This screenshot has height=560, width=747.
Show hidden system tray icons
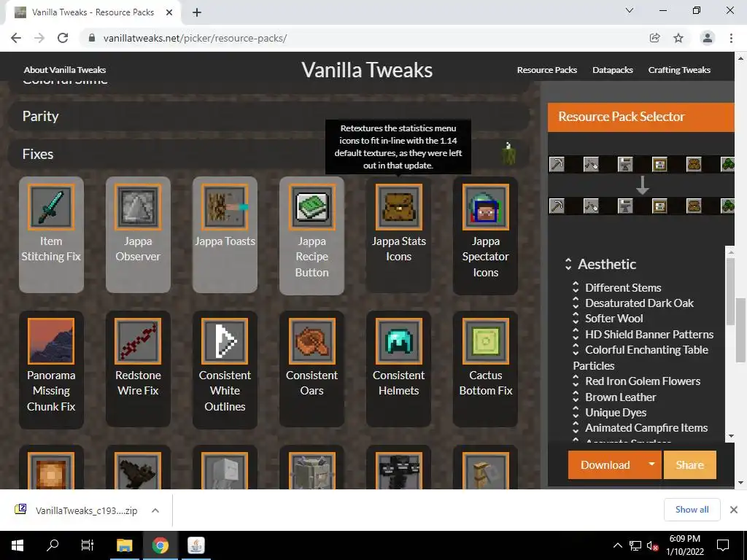(617, 545)
